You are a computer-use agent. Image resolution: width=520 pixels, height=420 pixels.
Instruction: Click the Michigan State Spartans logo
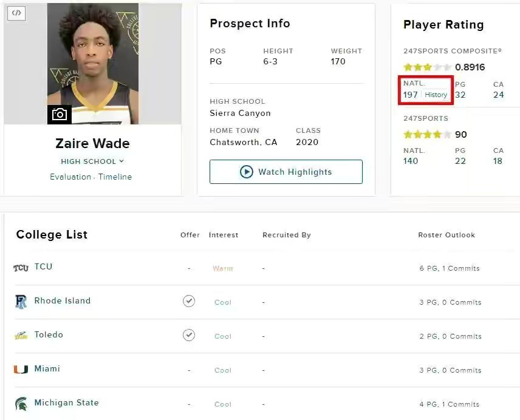tap(21, 404)
